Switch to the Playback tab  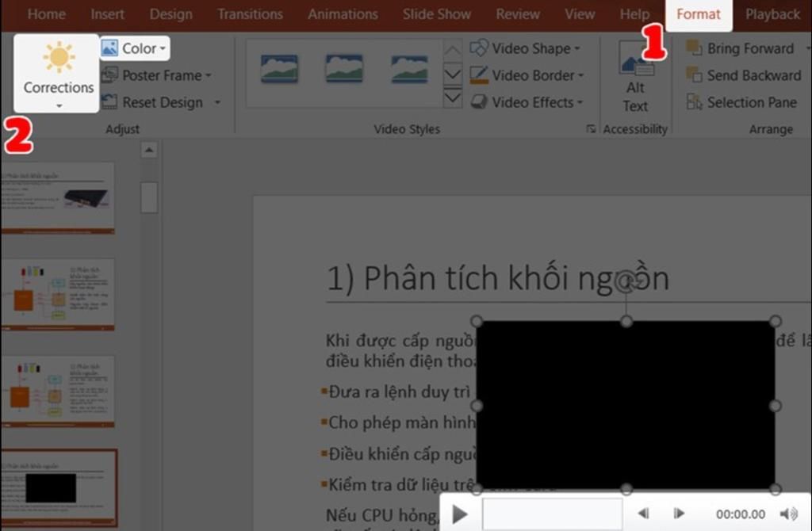pyautogui.click(x=772, y=14)
